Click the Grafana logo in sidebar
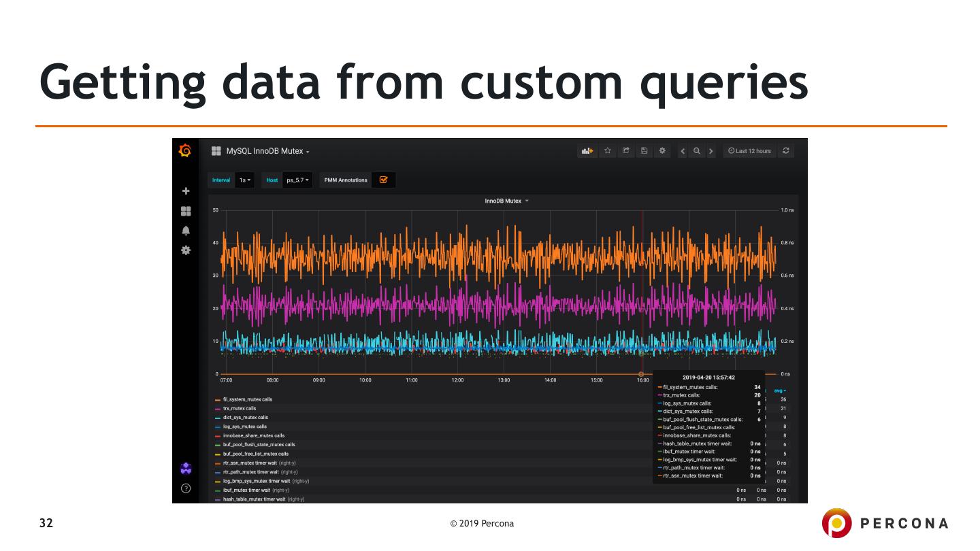Image resolution: width=980 pixels, height=551 pixels. click(x=184, y=151)
